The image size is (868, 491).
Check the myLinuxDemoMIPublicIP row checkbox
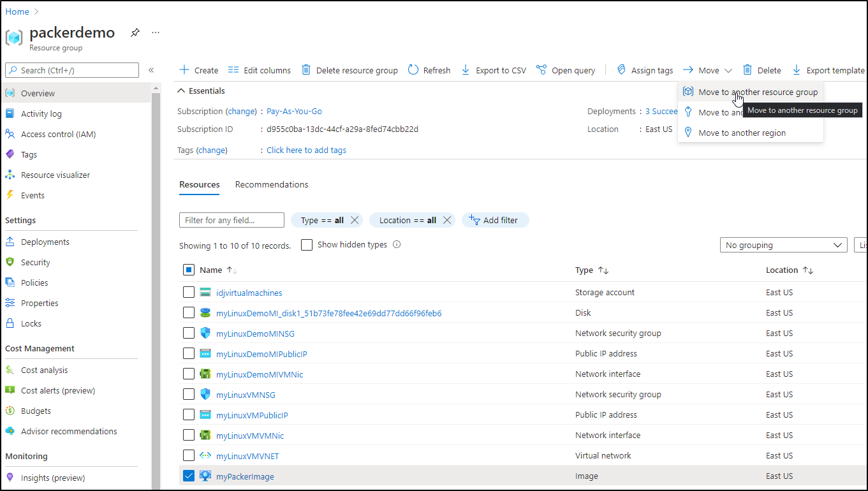click(189, 353)
